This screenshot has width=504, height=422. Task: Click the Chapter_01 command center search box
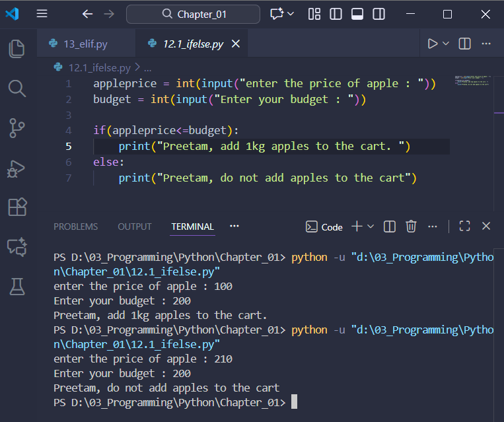tap(193, 14)
